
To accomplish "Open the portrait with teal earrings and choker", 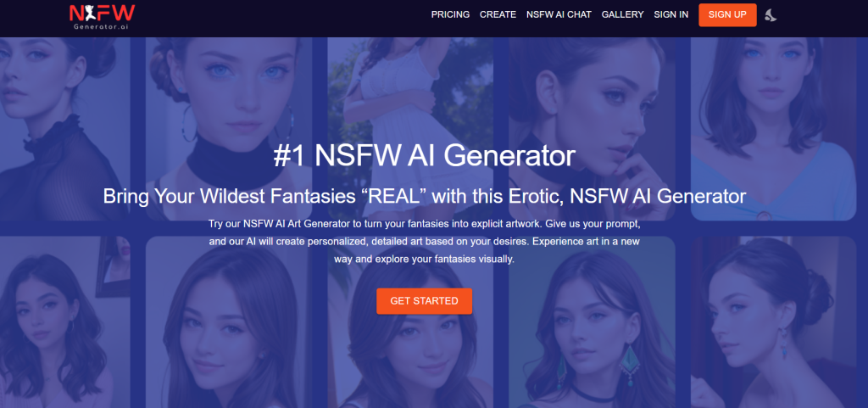I will 592,322.
